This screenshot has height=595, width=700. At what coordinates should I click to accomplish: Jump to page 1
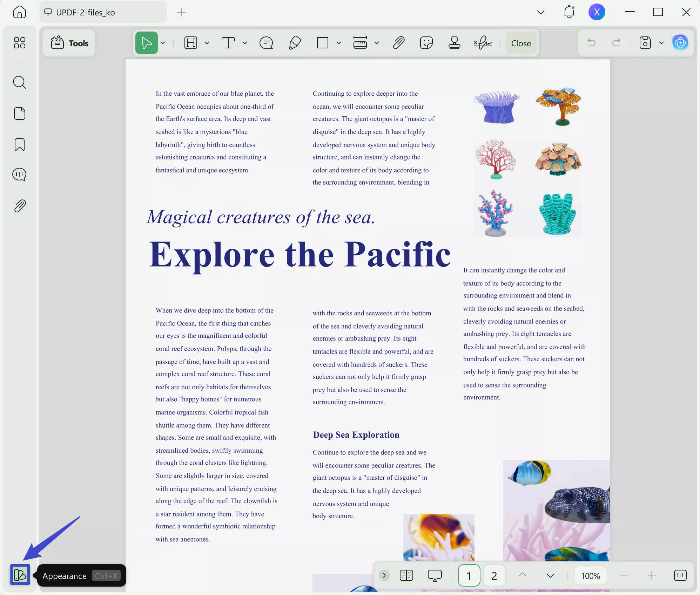469,575
